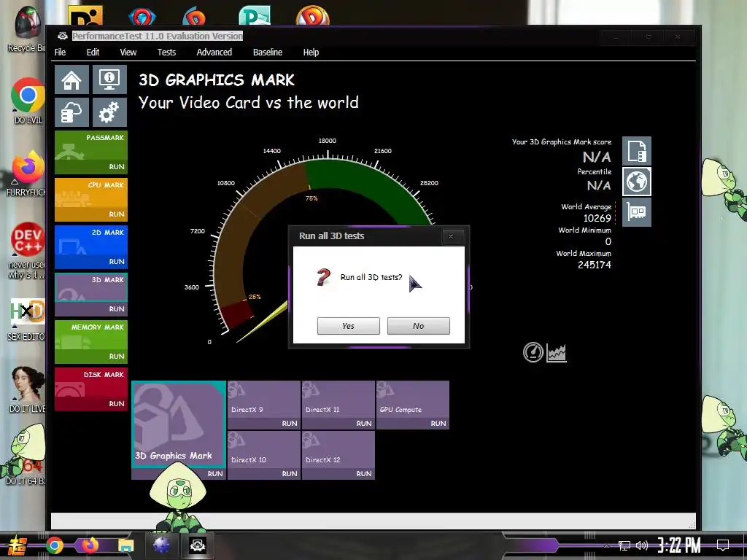Open the portrait DO IT LIVE desktop shortcut
This screenshot has height=560, width=747.
point(28,389)
